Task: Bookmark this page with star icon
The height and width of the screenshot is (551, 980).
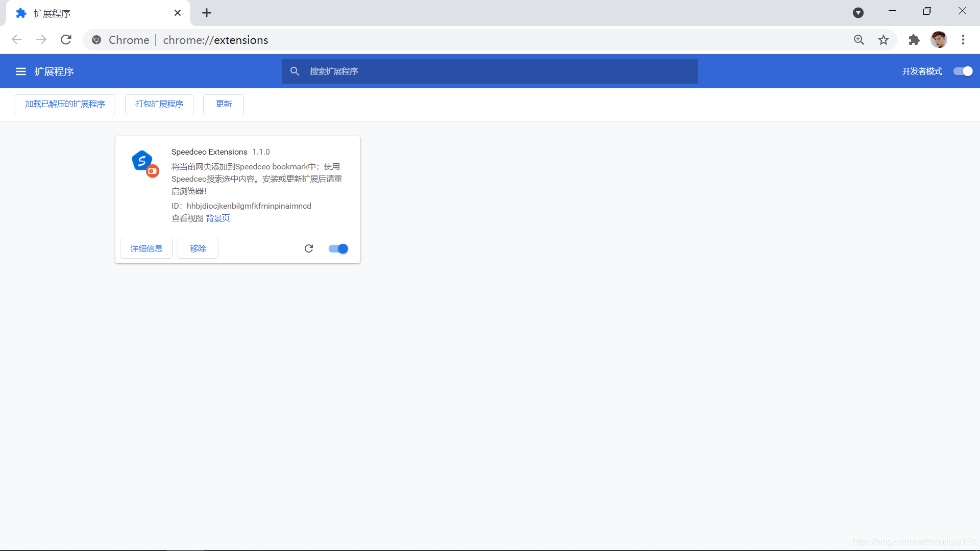Action: coord(884,40)
